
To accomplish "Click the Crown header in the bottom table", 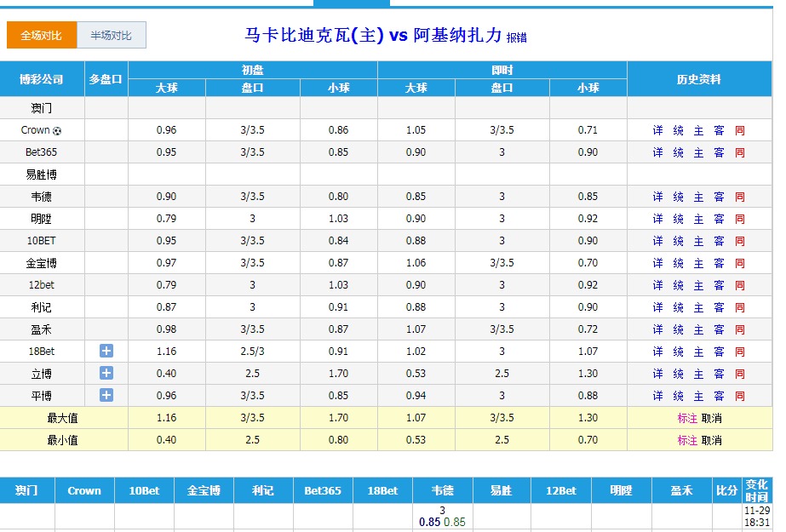I will pyautogui.click(x=84, y=490).
